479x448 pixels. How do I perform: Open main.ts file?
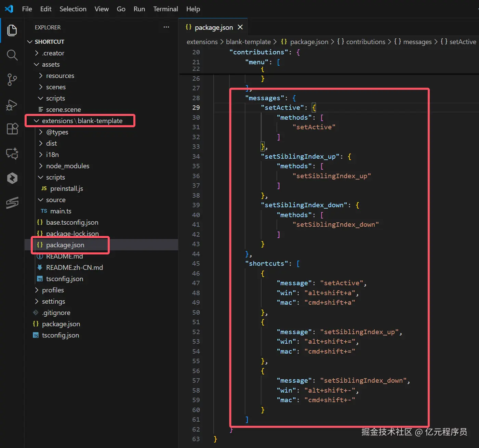point(101,211)
